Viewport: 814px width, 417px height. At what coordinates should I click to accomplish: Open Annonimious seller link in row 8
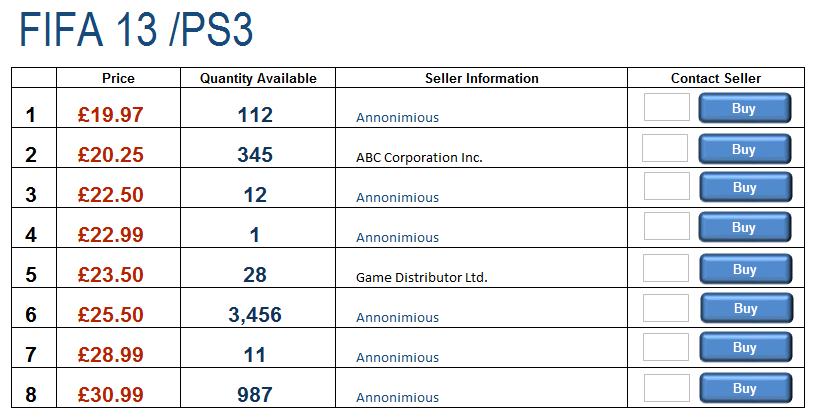pos(397,397)
